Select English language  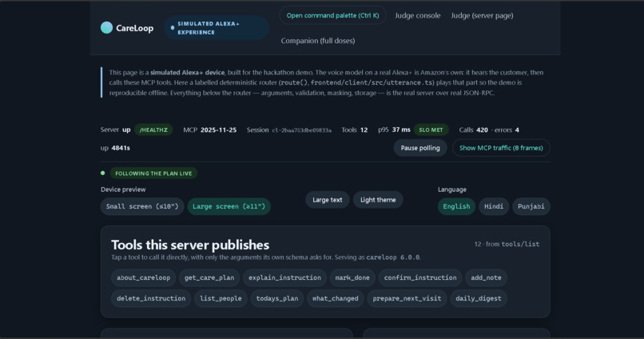456,206
